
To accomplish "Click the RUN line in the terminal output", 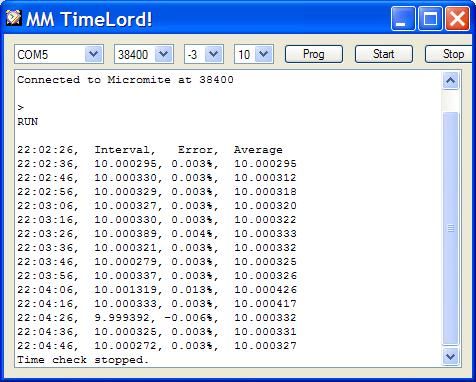I will (28, 122).
